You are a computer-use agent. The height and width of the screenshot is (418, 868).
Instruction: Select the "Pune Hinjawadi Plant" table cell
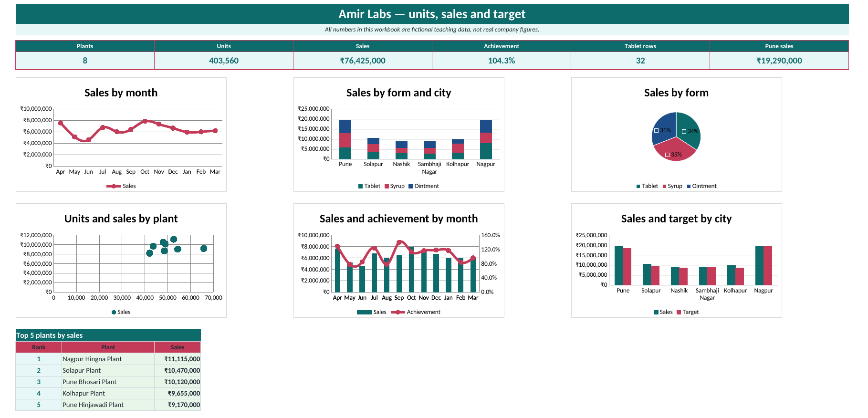108,405
